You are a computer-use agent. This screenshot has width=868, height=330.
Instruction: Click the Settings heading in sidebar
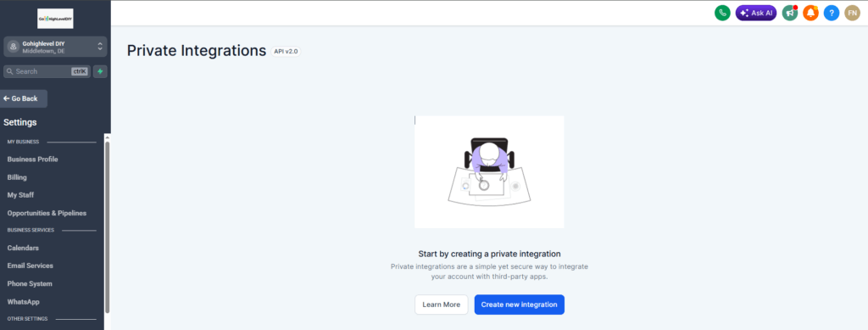click(x=20, y=122)
